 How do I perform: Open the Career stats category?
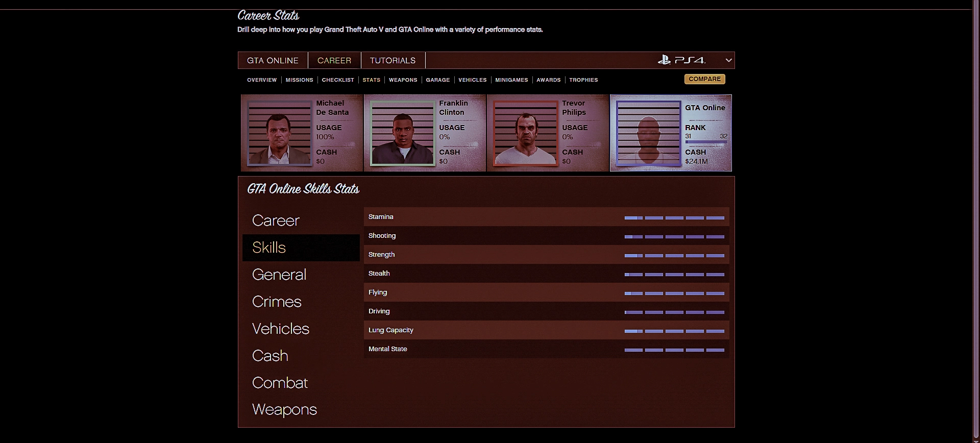point(301,220)
